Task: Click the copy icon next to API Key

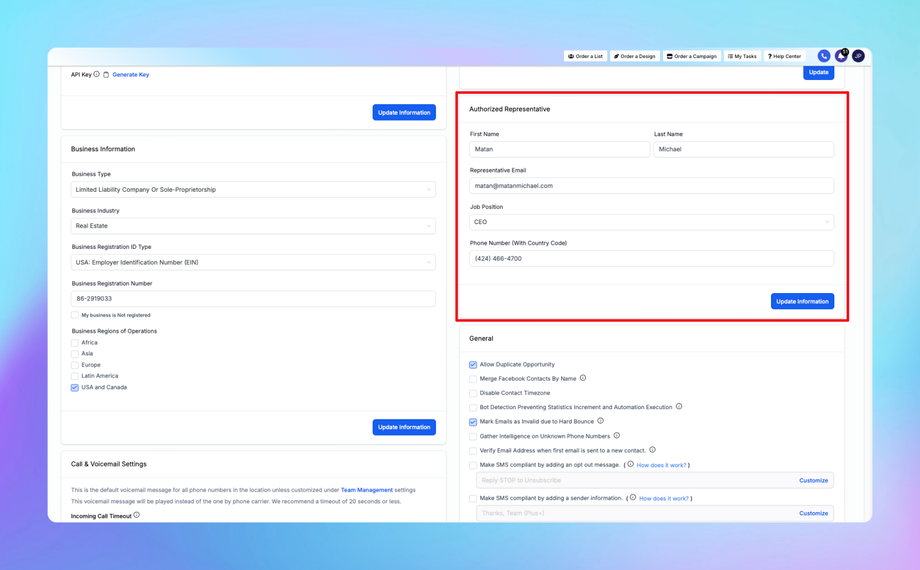Action: pyautogui.click(x=106, y=75)
